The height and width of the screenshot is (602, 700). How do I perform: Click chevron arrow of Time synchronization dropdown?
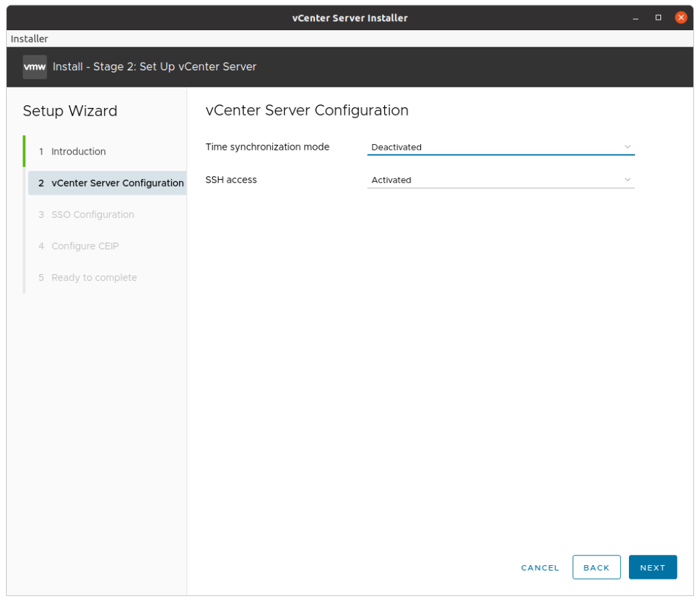point(628,147)
